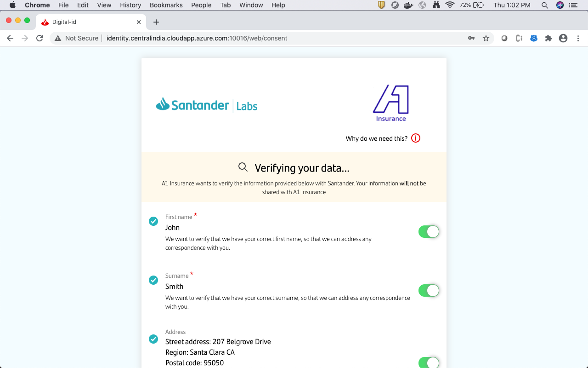This screenshot has width=588, height=368.
Task: Open the Chrome application menu
Action: tap(37, 5)
